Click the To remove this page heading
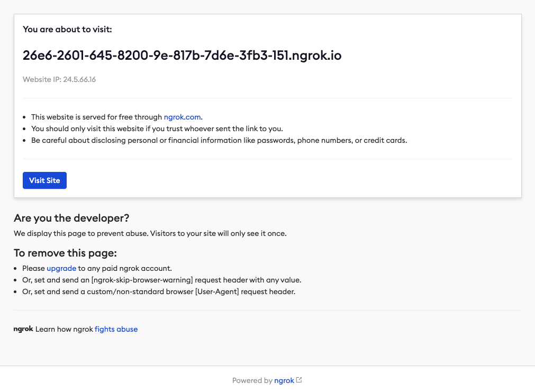Image resolution: width=535 pixels, height=392 pixels. 65,253
